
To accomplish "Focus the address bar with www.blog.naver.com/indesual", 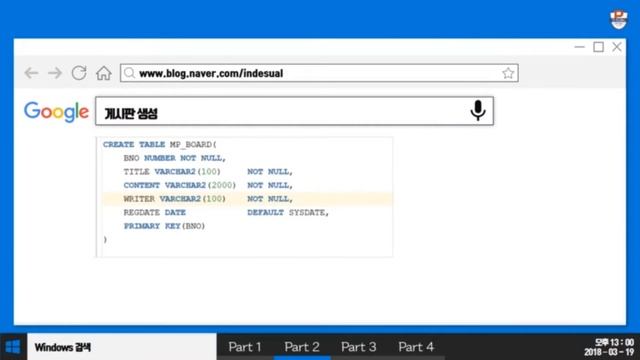I will pos(319,73).
